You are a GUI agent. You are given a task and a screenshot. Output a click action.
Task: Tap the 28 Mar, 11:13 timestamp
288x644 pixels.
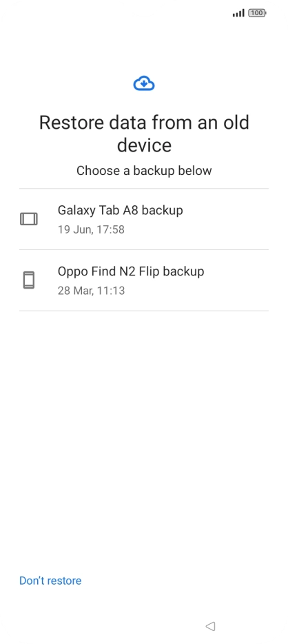pyautogui.click(x=91, y=291)
